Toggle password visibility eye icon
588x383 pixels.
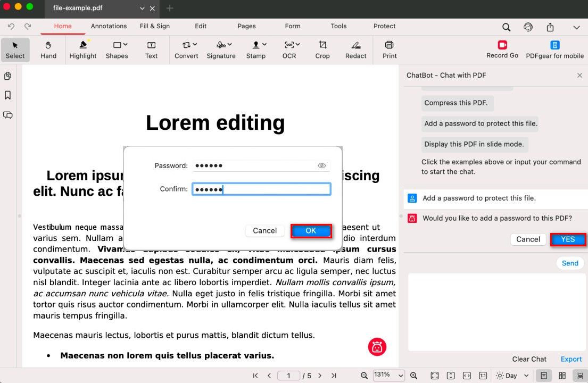[321, 166]
